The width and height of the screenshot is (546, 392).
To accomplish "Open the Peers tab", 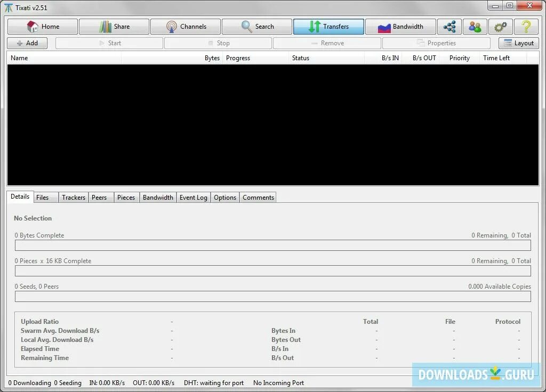I will pos(101,198).
